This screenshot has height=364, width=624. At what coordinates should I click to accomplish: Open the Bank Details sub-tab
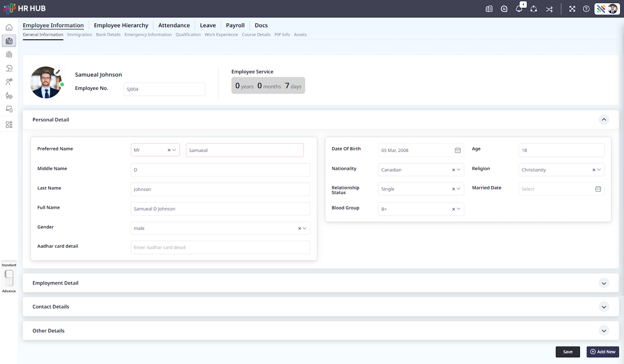tap(108, 35)
